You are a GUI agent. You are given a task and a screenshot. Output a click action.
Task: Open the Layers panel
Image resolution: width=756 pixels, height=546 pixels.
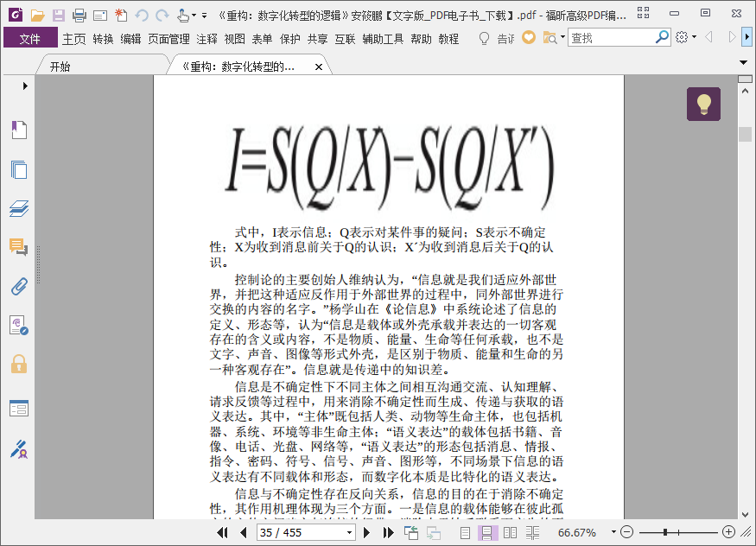(19, 208)
